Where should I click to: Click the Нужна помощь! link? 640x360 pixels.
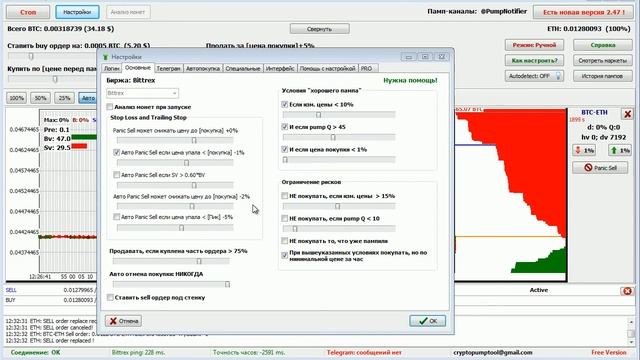coord(410,80)
